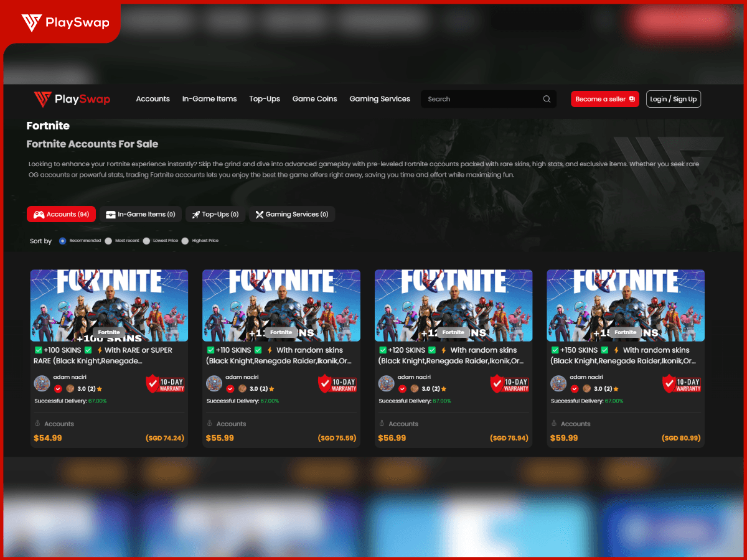Open the +110 SKINS listing thumbnail
747x560 pixels.
(281, 306)
